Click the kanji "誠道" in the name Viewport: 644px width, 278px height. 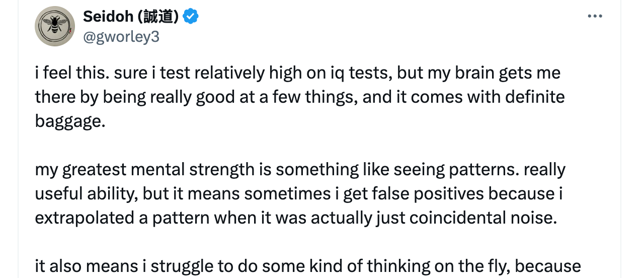pos(162,17)
